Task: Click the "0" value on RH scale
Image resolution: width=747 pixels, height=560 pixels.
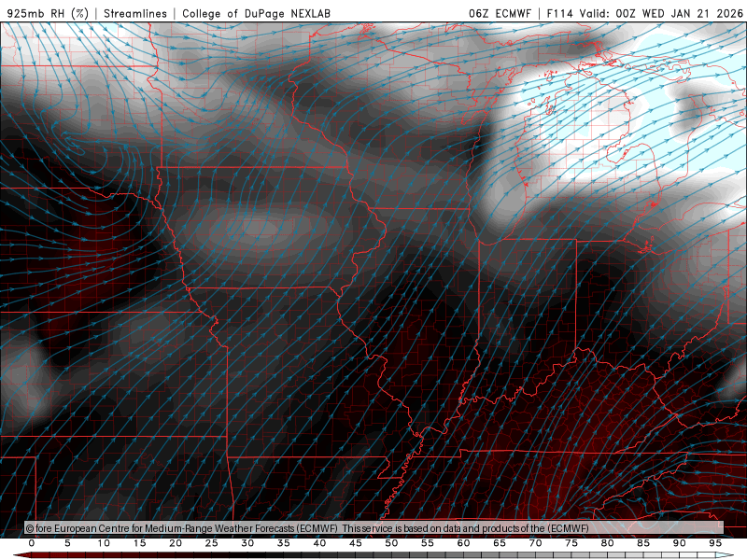Action: (x=32, y=543)
